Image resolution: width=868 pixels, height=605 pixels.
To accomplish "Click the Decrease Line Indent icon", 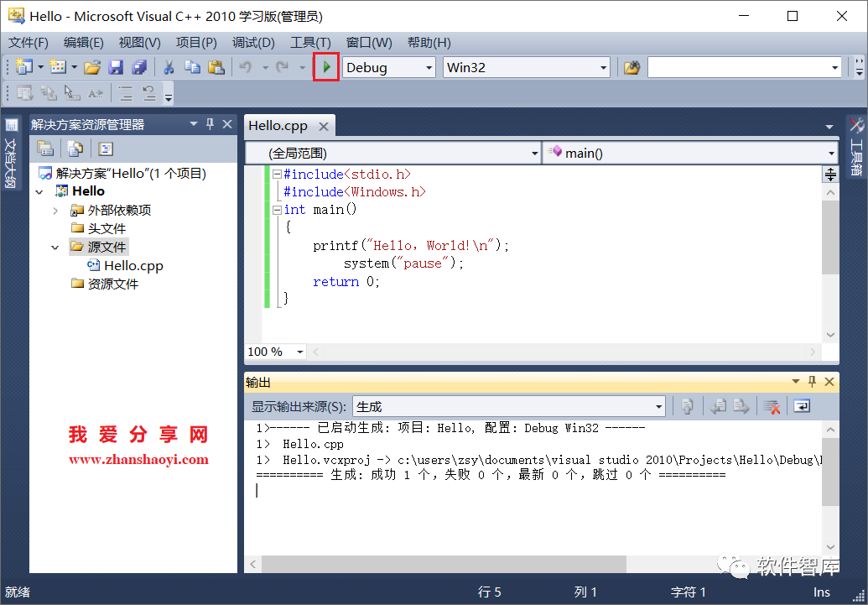I will [x=126, y=93].
